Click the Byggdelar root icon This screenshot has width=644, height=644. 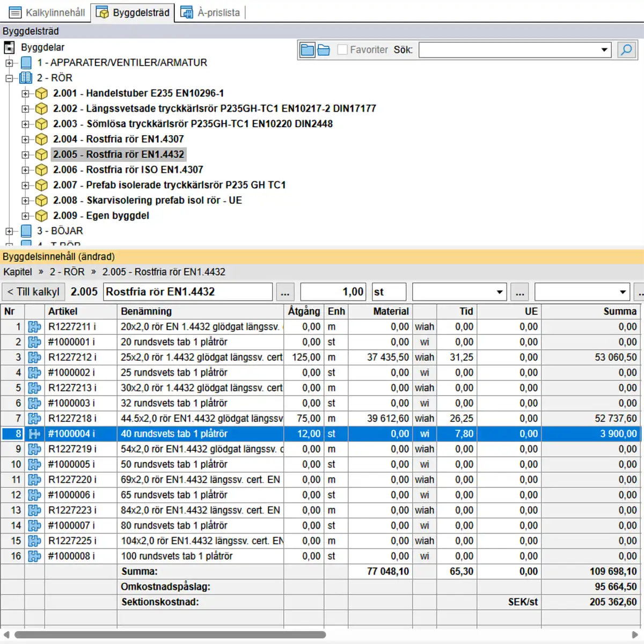[x=10, y=47]
